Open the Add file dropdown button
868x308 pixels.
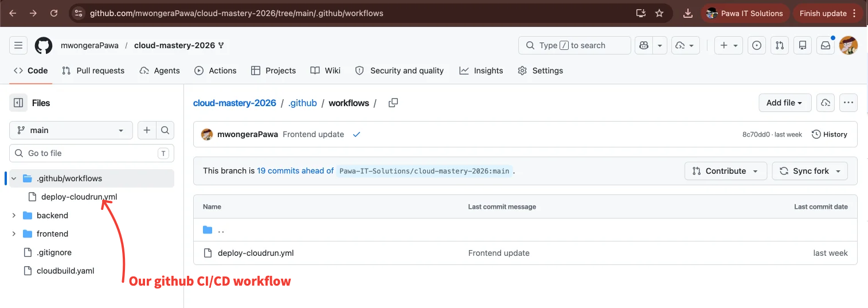[785, 103]
